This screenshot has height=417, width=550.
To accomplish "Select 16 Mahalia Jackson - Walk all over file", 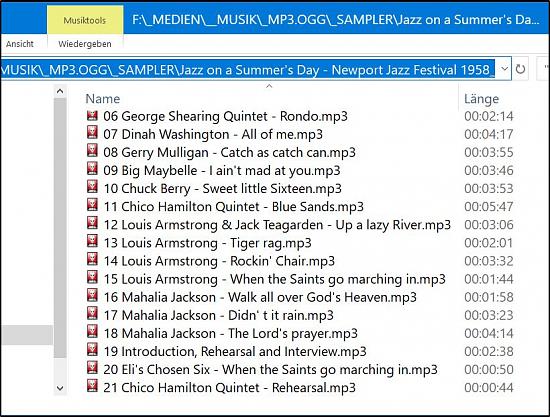I will [x=260, y=297].
